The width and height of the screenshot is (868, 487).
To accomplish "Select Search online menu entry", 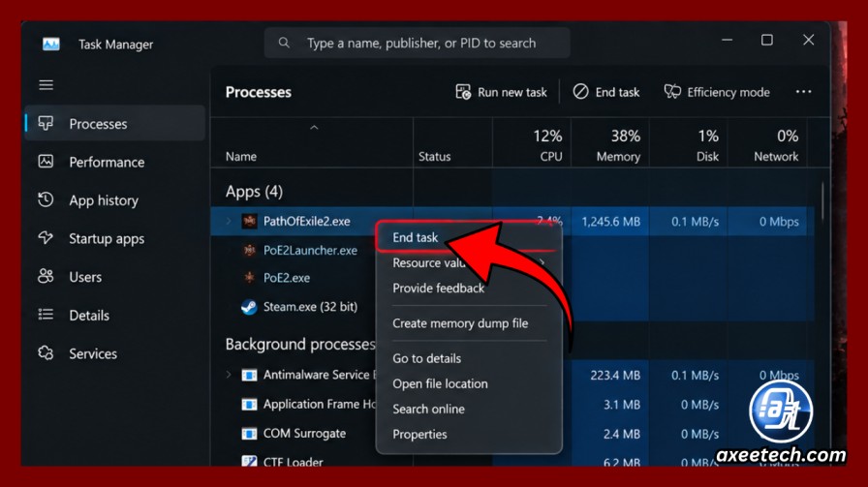I will [428, 409].
